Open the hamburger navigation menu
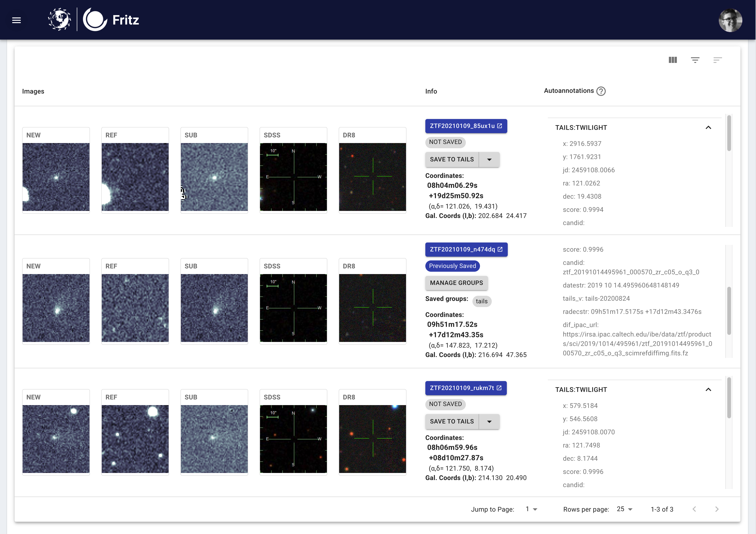Image resolution: width=756 pixels, height=534 pixels. (16, 21)
